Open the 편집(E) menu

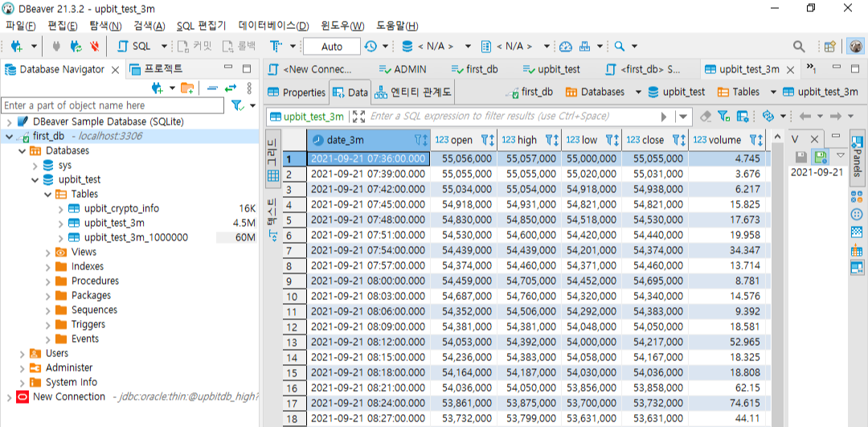[63, 26]
